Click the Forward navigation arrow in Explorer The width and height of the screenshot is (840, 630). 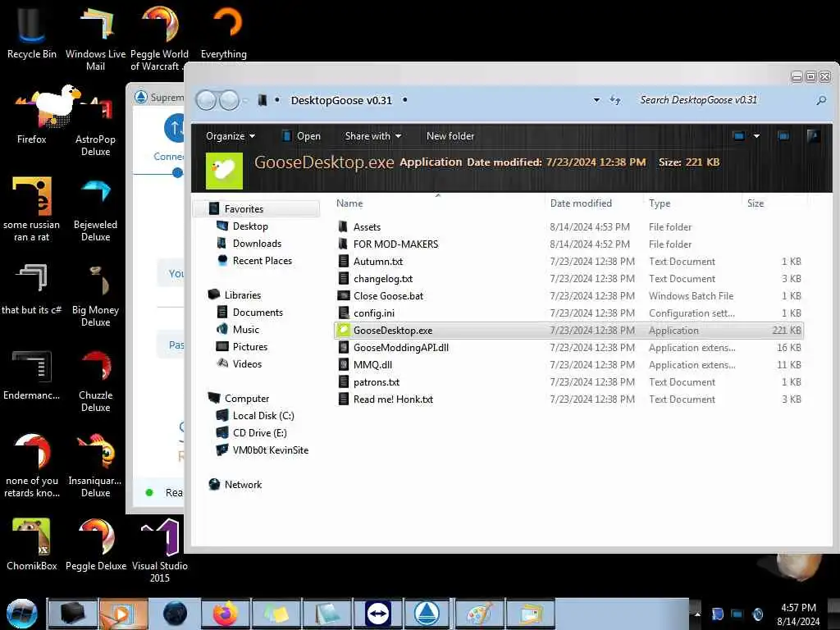tap(230, 100)
